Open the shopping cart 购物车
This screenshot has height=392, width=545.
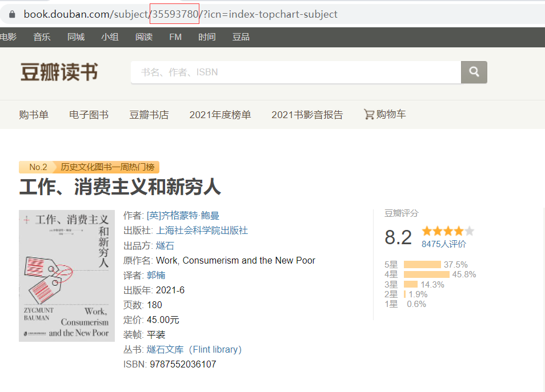pos(385,114)
